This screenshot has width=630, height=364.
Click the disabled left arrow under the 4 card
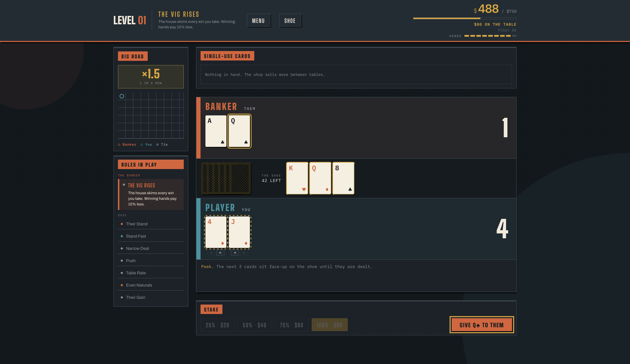tap(211, 253)
